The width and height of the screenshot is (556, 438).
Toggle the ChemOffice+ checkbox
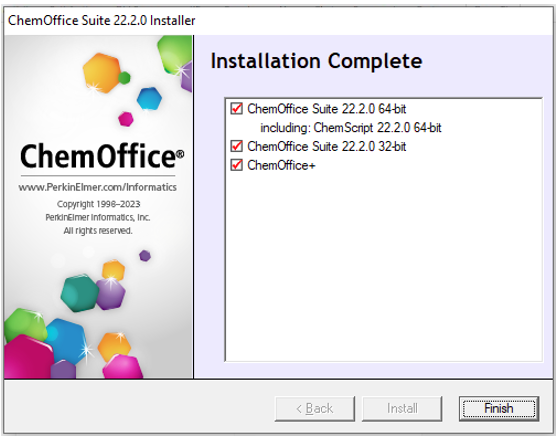click(x=237, y=165)
